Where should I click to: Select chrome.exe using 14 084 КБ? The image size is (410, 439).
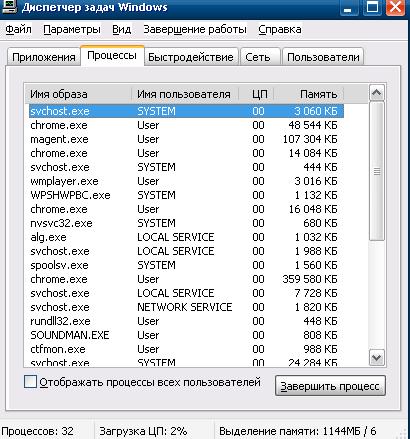(x=186, y=153)
